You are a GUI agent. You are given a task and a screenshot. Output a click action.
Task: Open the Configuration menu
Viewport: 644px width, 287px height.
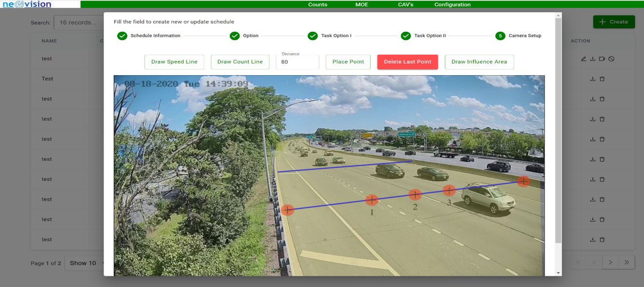[452, 4]
